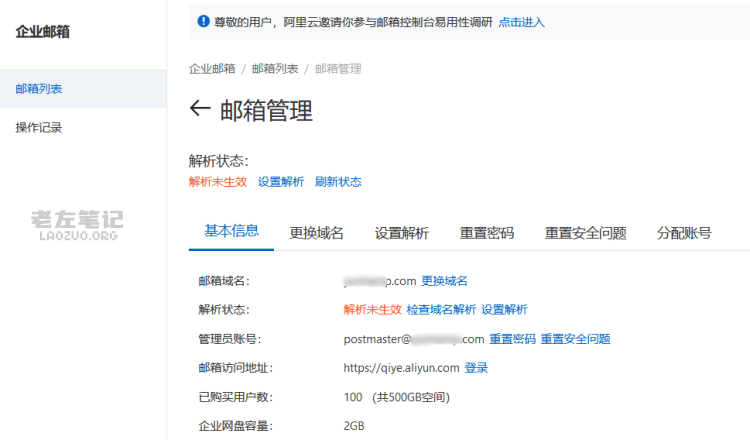Image resolution: width=750 pixels, height=440 pixels.
Task: Switch to the 基本信息 tab
Action: pos(232,231)
